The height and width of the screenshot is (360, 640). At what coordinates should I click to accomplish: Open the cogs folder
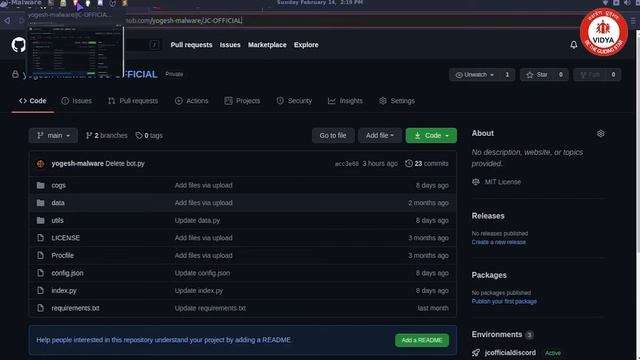tap(59, 185)
